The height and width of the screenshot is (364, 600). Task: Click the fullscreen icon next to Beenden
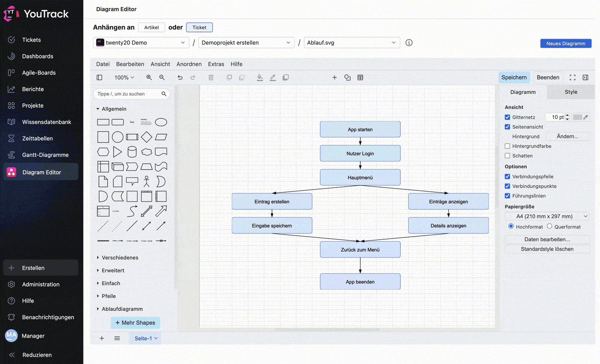(x=572, y=78)
